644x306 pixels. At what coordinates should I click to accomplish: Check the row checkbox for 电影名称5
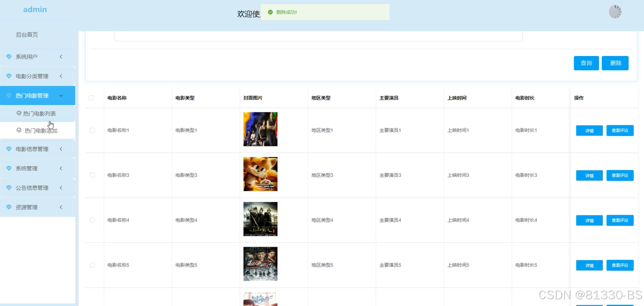92,265
